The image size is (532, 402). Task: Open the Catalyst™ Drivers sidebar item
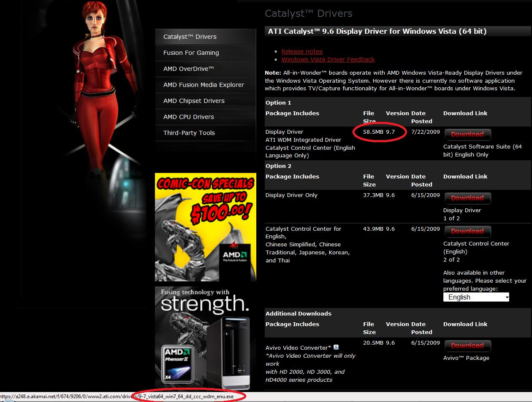pyautogui.click(x=206, y=37)
